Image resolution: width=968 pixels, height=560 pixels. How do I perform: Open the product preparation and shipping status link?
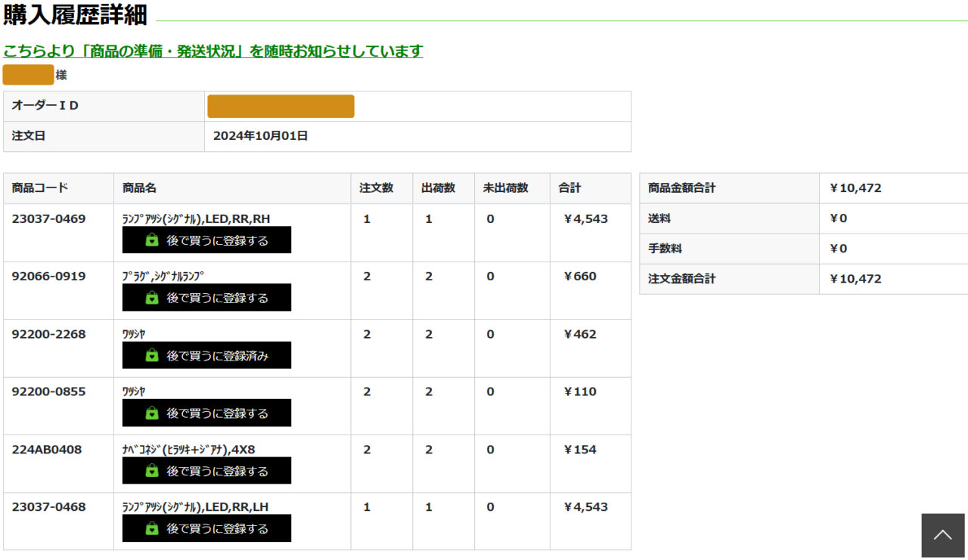(213, 51)
